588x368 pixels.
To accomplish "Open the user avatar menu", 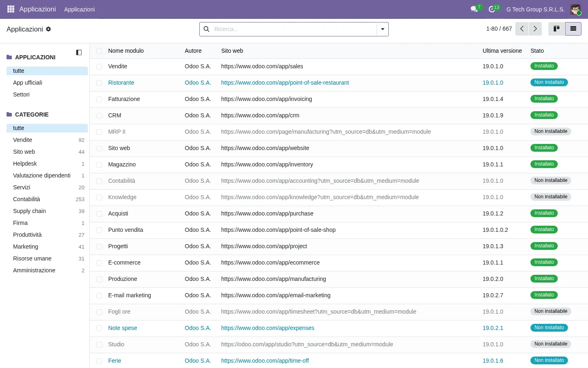I will click(576, 9).
